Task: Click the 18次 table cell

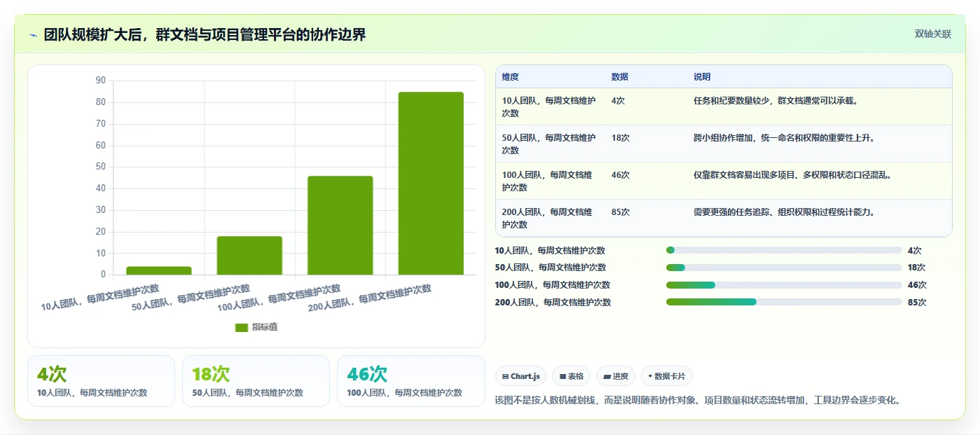Action: click(621, 138)
